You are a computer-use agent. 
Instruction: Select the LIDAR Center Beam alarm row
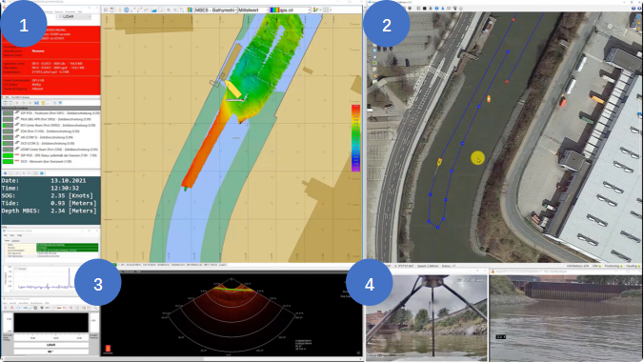(x=50, y=150)
